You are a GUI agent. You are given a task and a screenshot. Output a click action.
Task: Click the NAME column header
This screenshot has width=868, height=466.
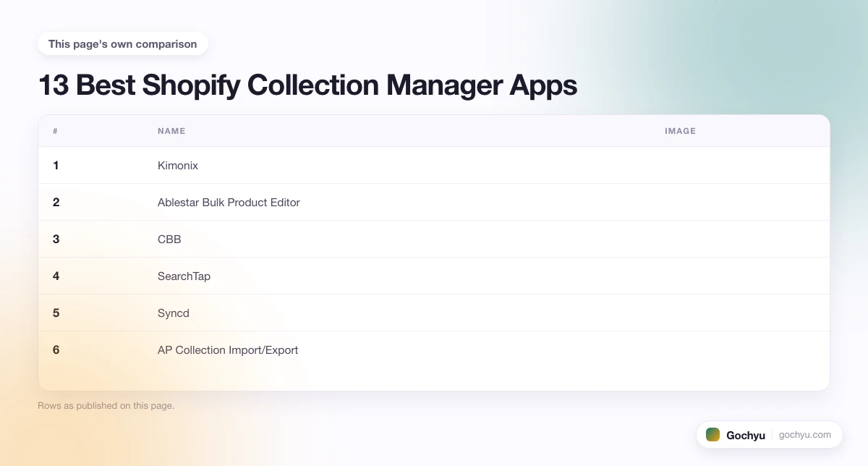[171, 131]
